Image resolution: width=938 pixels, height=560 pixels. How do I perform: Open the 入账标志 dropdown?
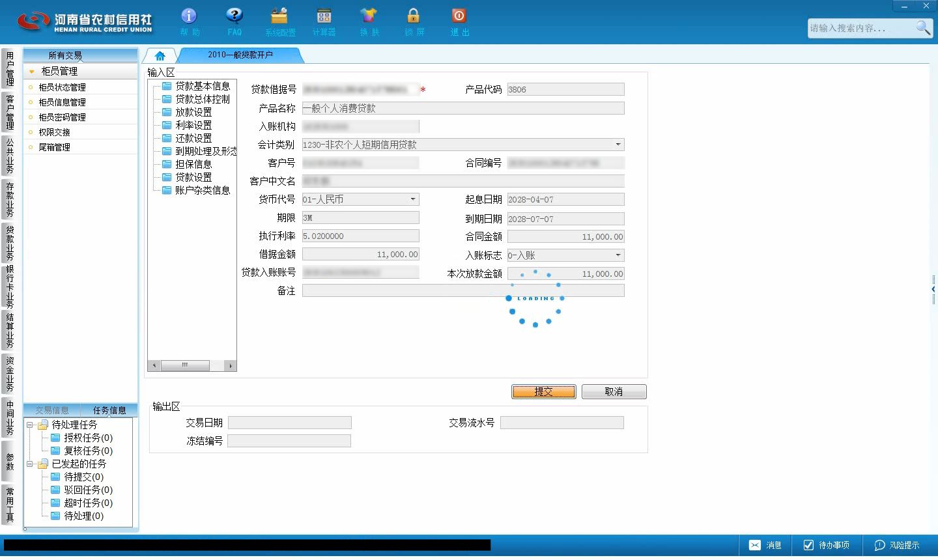click(618, 255)
